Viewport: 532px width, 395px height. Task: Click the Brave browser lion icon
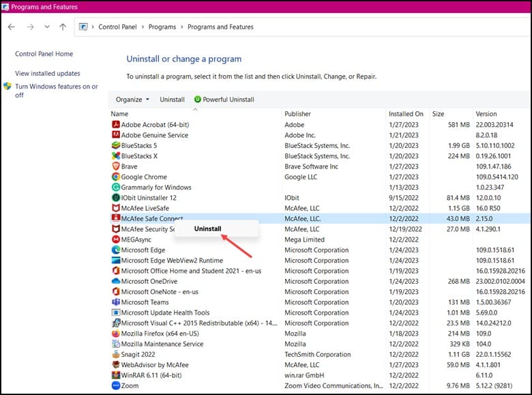click(x=116, y=166)
